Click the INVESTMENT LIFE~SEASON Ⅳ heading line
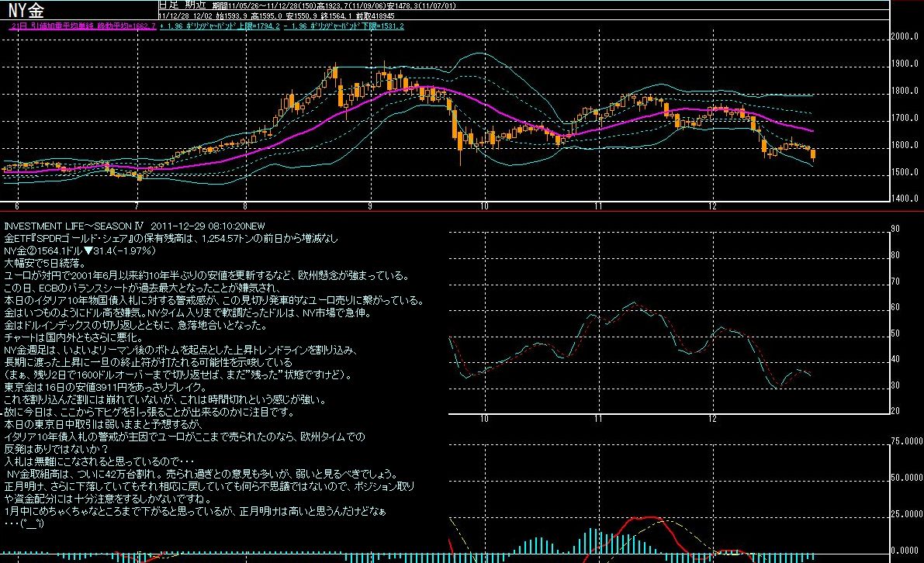The height and width of the screenshot is (563, 924). coord(134,226)
